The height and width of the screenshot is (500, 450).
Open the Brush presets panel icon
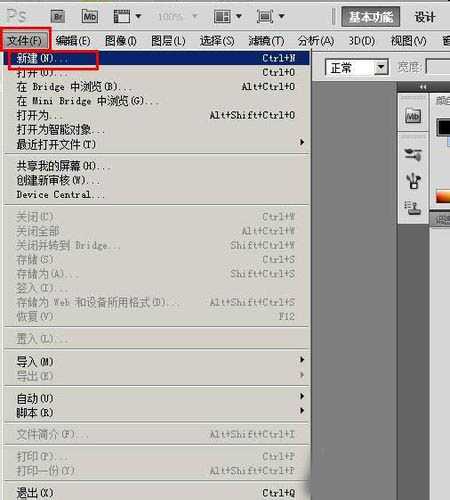point(413,155)
